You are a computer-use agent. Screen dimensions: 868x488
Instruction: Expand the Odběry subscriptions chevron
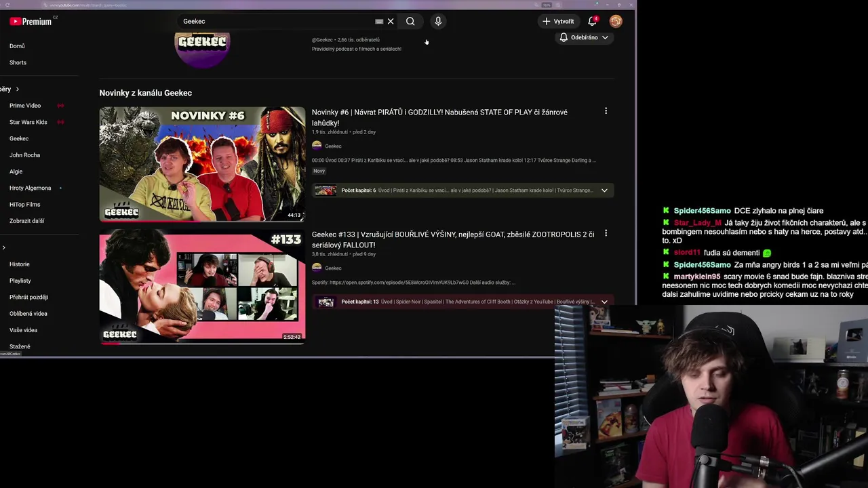[18, 89]
